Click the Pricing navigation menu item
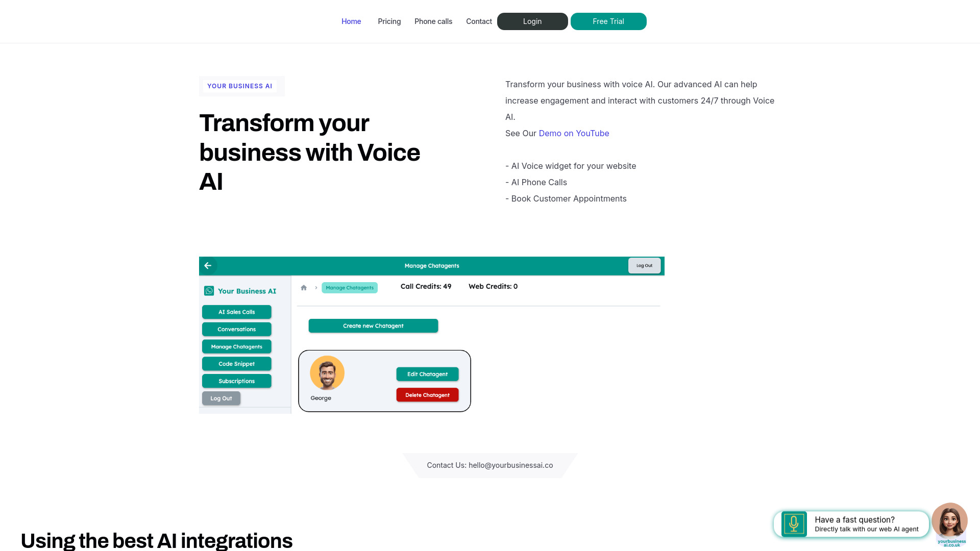The height and width of the screenshot is (551, 980). [389, 21]
